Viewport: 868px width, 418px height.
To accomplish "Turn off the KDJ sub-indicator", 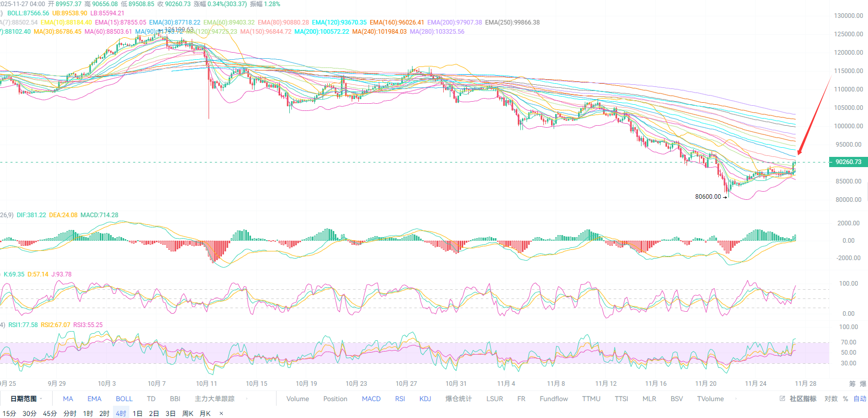I will coord(425,399).
